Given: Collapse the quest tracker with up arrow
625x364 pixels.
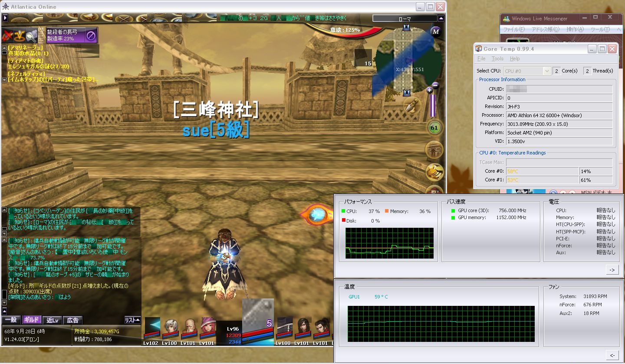Looking at the screenshot, I should pos(4,47).
